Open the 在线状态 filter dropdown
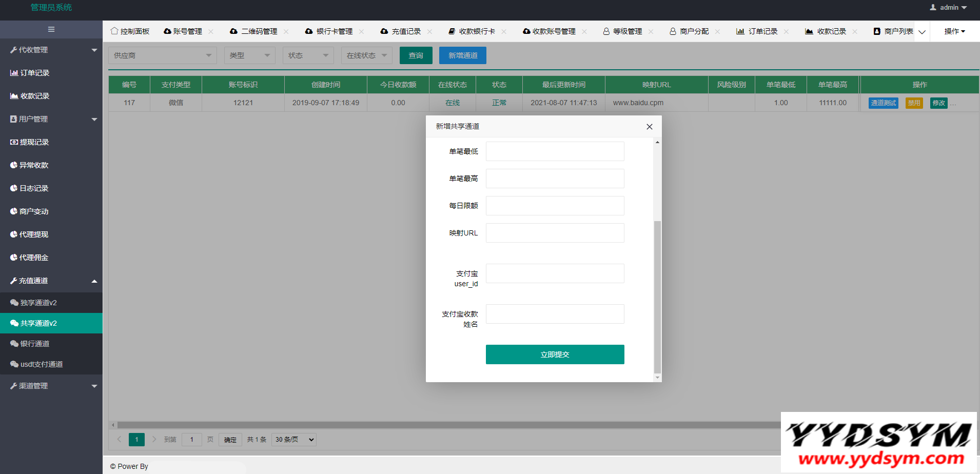Image resolution: width=980 pixels, height=474 pixels. (x=367, y=55)
